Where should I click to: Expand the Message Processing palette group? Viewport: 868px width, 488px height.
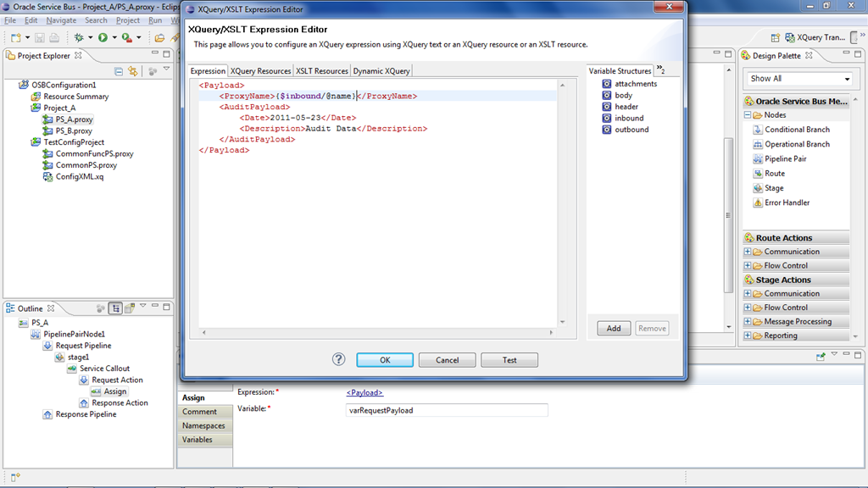pos(748,322)
